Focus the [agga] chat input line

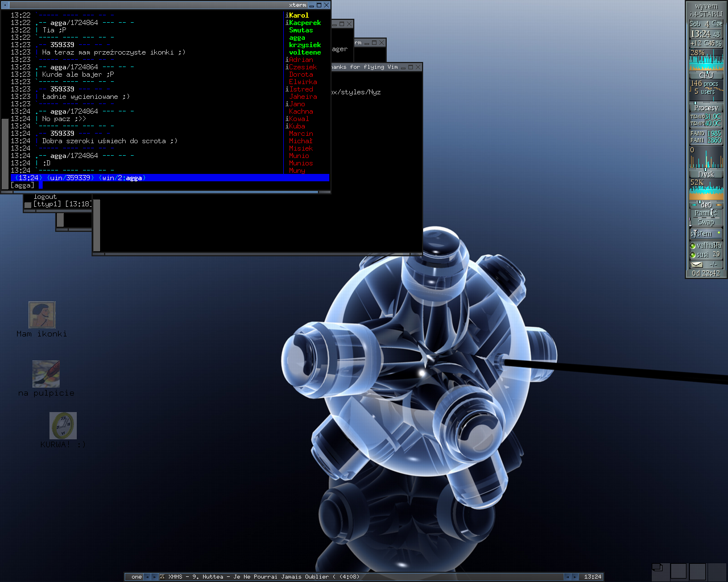171,185
